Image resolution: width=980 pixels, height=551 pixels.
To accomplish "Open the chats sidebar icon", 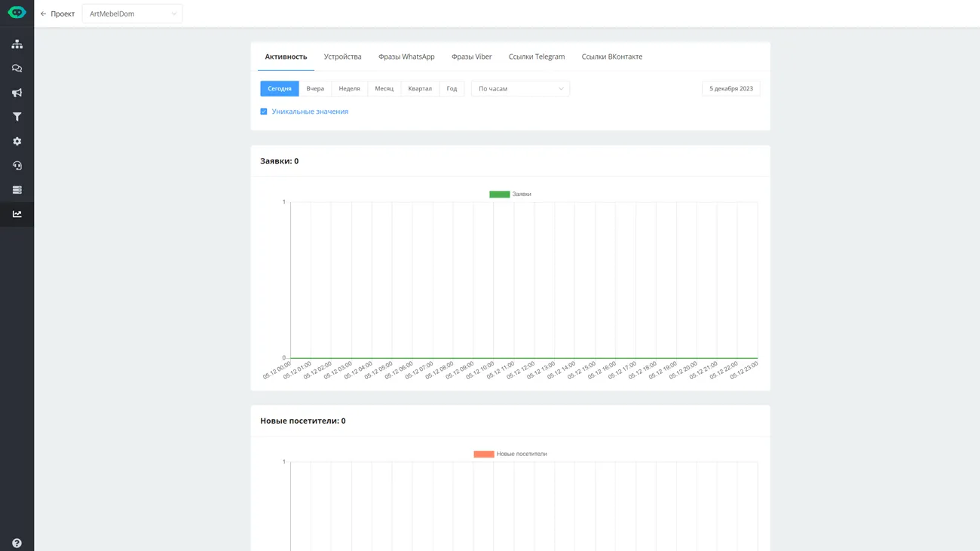I will pos(17,69).
